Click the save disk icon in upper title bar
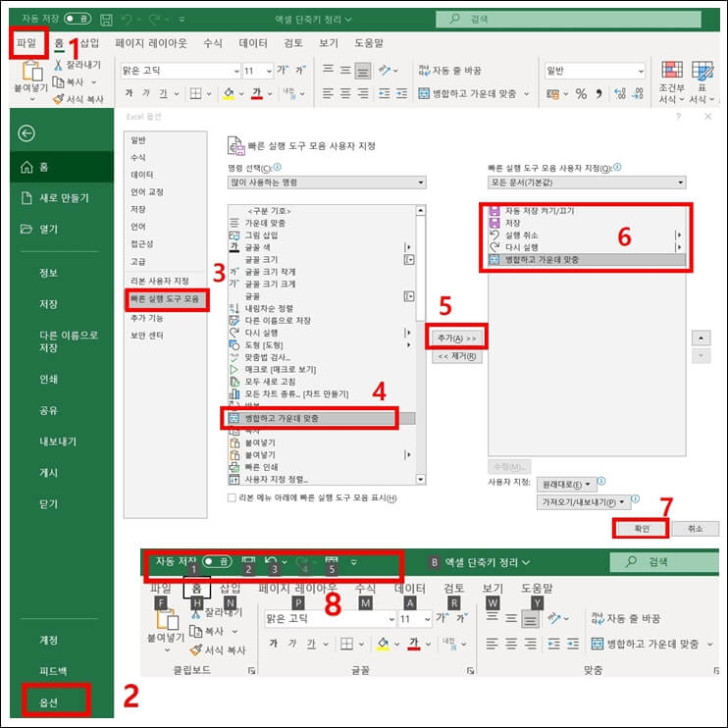The image size is (728, 728). pos(106,19)
